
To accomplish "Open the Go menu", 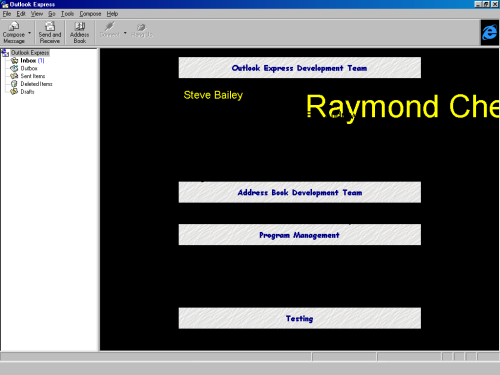I will click(x=52, y=14).
